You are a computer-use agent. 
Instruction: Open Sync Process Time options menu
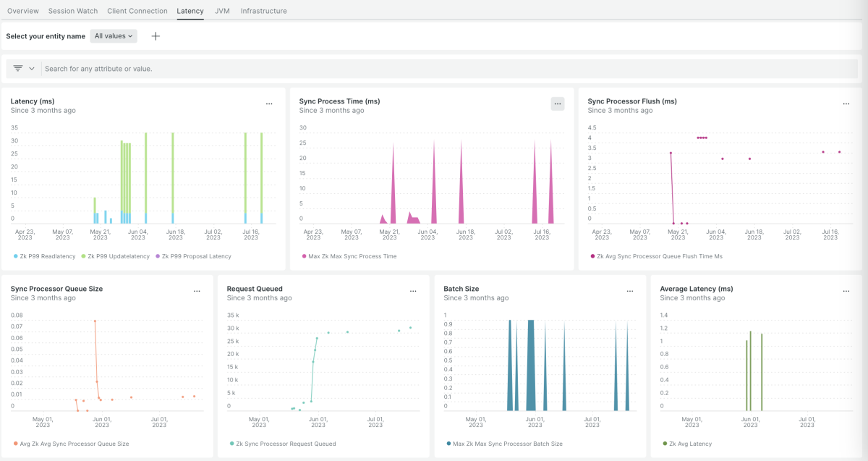(557, 104)
